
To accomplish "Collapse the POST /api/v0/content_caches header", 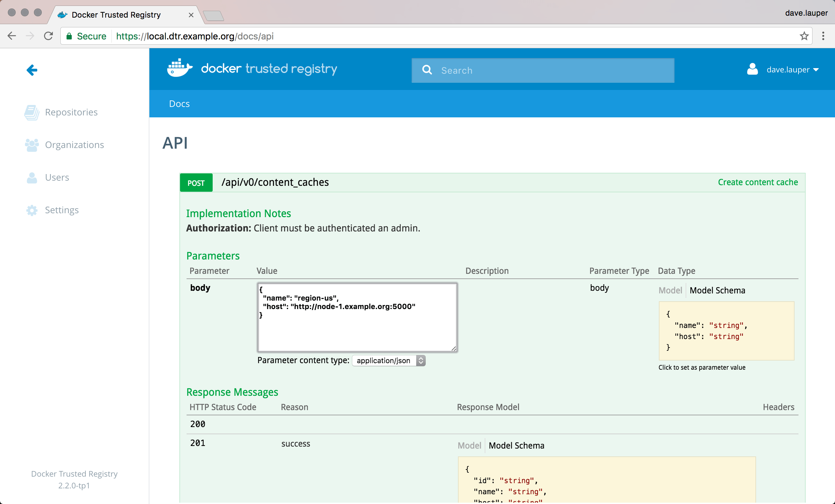I will tap(275, 182).
